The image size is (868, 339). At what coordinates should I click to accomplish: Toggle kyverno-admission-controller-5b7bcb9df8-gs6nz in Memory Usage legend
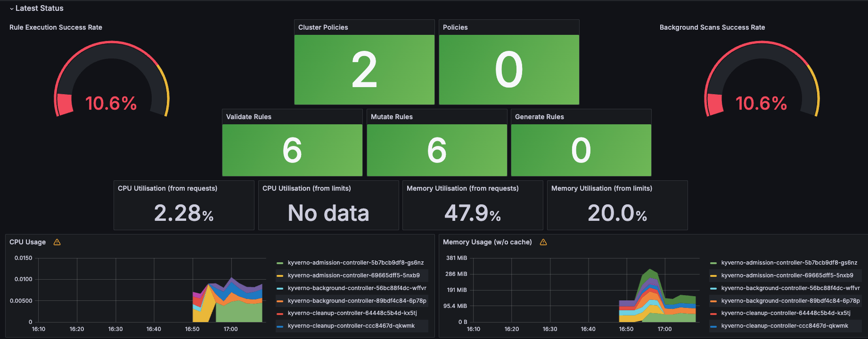(x=789, y=263)
